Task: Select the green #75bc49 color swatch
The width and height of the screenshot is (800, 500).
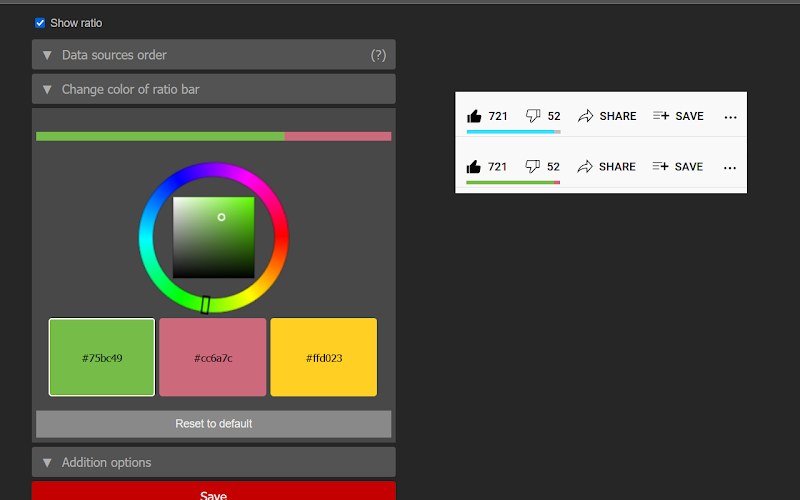Action: (x=102, y=357)
